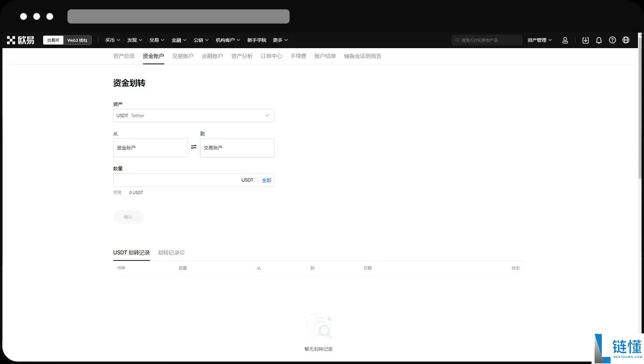Open the notification bell

pos(598,40)
